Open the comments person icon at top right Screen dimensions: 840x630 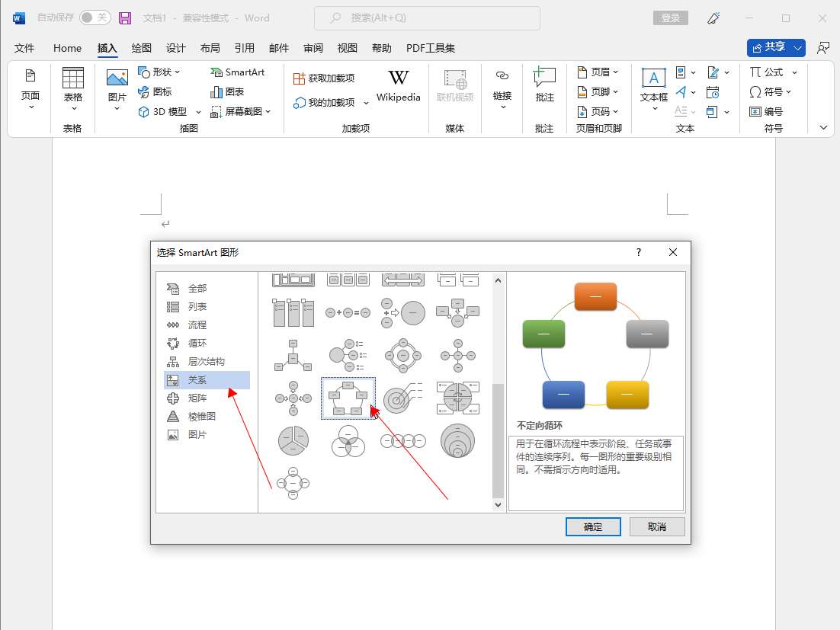point(823,48)
